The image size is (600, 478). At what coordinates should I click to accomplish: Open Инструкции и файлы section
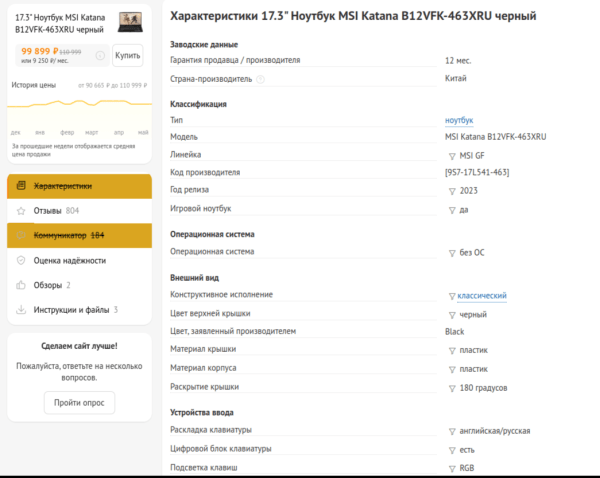tap(80, 310)
